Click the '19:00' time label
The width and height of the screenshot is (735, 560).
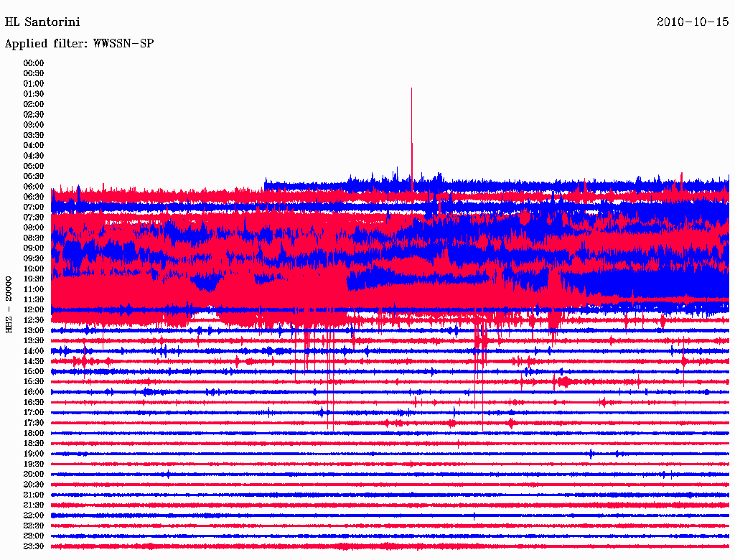(x=34, y=454)
